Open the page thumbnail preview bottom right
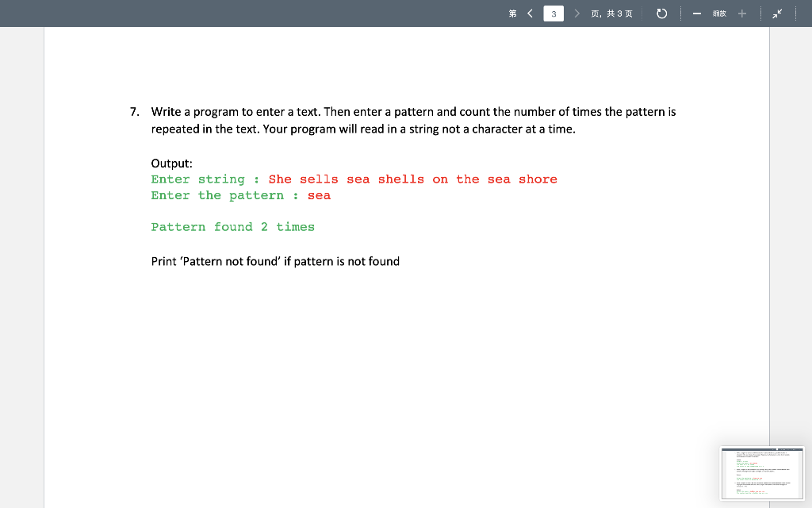 pyautogui.click(x=761, y=472)
